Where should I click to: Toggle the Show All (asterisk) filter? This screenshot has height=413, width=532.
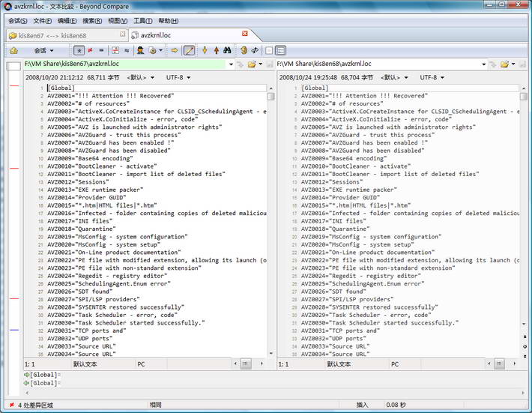pyautogui.click(x=79, y=50)
